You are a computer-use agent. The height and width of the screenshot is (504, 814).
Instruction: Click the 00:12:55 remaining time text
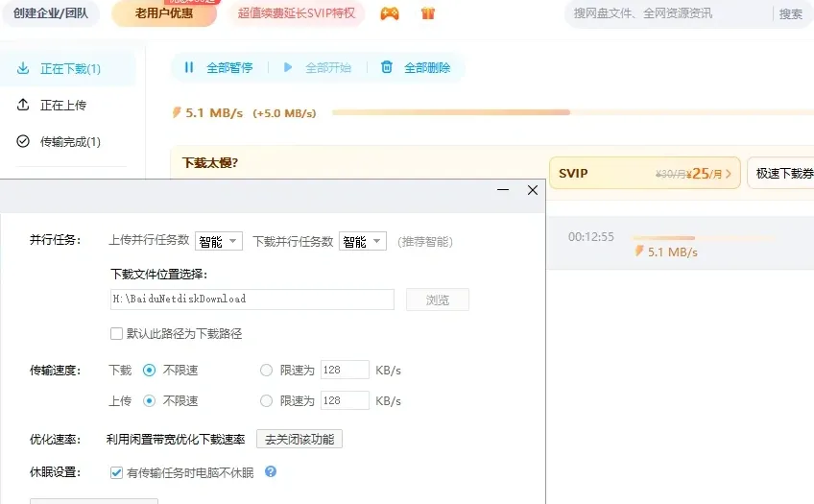point(590,237)
